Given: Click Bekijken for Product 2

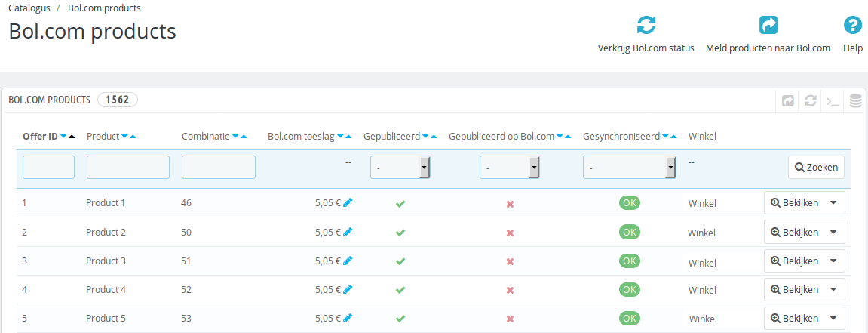Looking at the screenshot, I should (x=796, y=232).
